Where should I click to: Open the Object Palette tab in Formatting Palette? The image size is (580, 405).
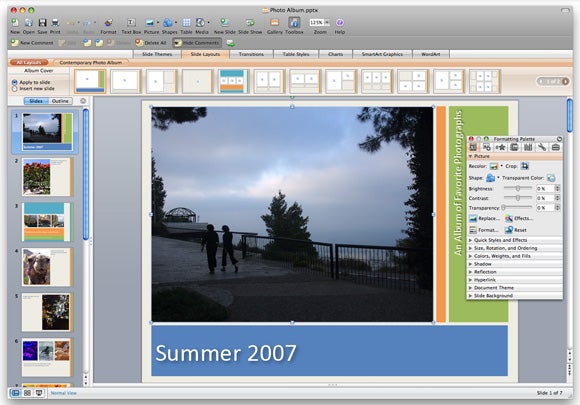(487, 148)
